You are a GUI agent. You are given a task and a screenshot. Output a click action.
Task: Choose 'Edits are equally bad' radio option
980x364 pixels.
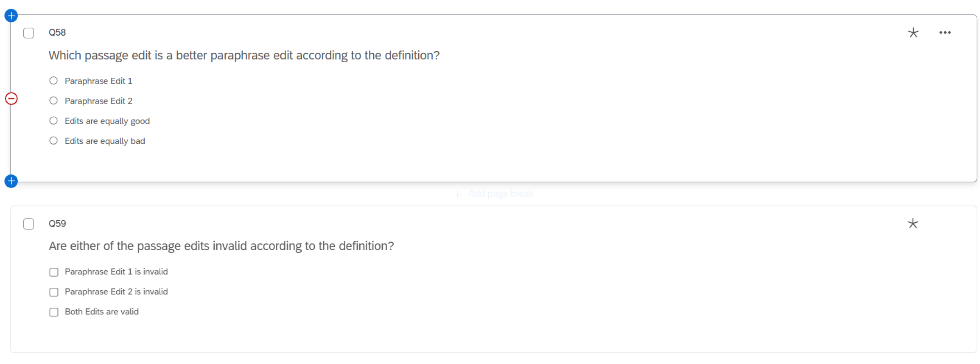(x=54, y=141)
